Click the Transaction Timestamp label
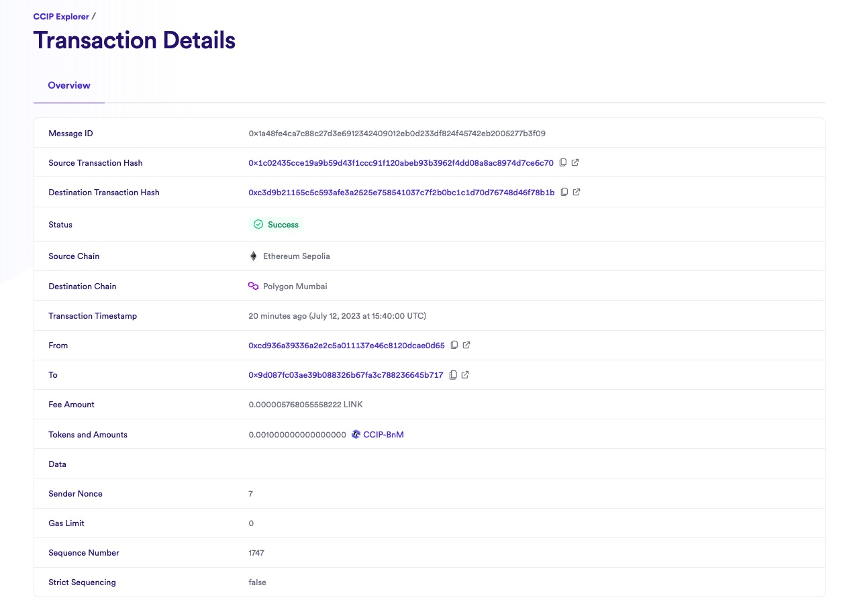The height and width of the screenshot is (616, 847). tap(93, 316)
